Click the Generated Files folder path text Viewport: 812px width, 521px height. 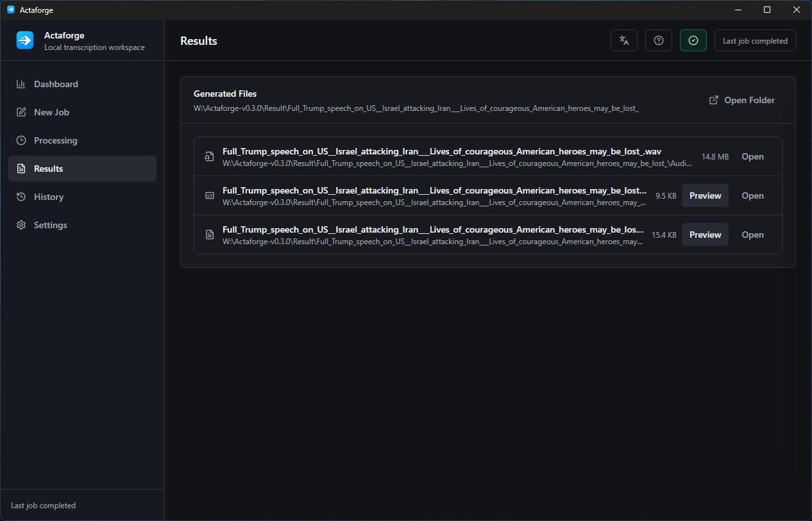(x=416, y=108)
